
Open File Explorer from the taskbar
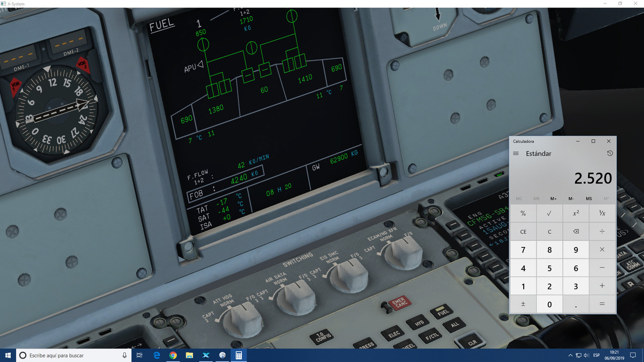click(189, 355)
